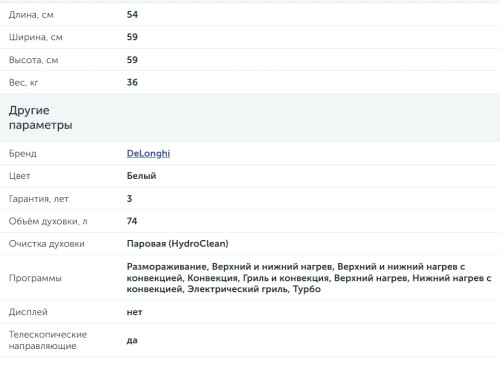Select the 'Высота, см' label
This screenshot has height=373, width=500.
point(33,60)
